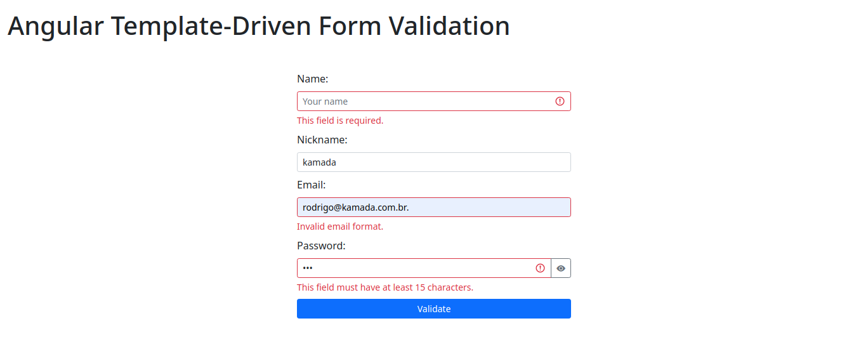Click the 'Invalid email format.' error text
Viewport: 868px width, 342px height.
(340, 227)
